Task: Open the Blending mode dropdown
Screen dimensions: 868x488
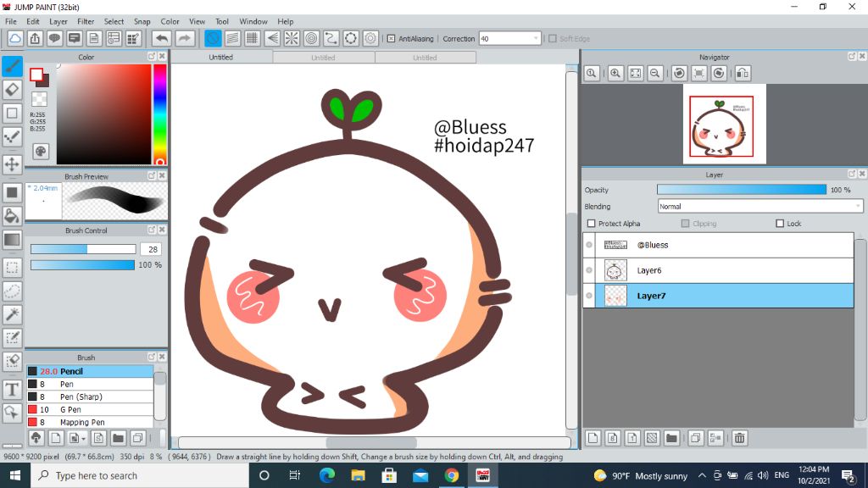Action: click(858, 207)
